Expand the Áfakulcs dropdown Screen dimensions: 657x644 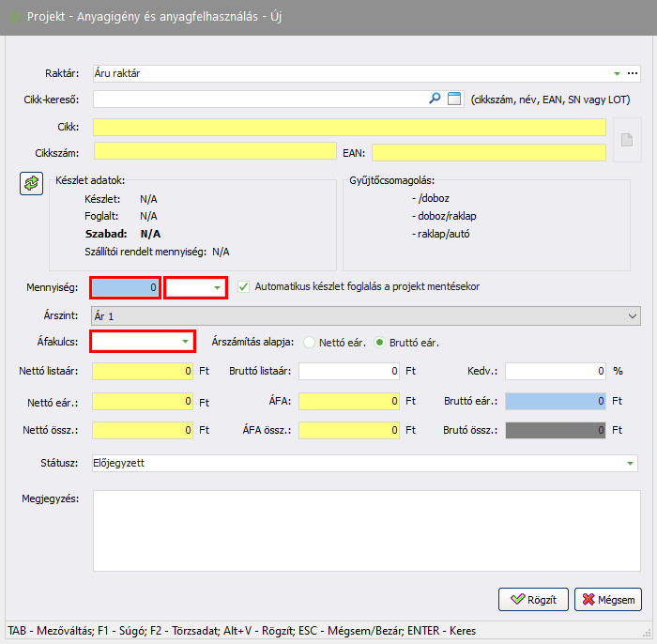click(185, 341)
